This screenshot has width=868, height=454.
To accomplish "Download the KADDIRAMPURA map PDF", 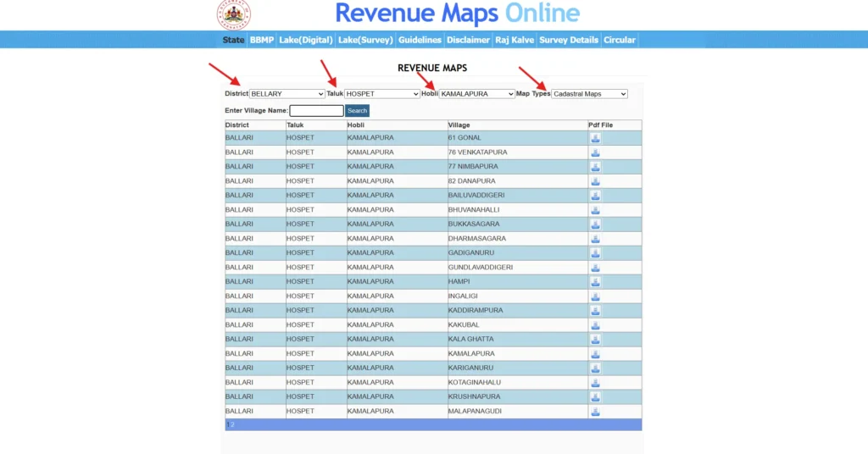I will [x=595, y=311].
